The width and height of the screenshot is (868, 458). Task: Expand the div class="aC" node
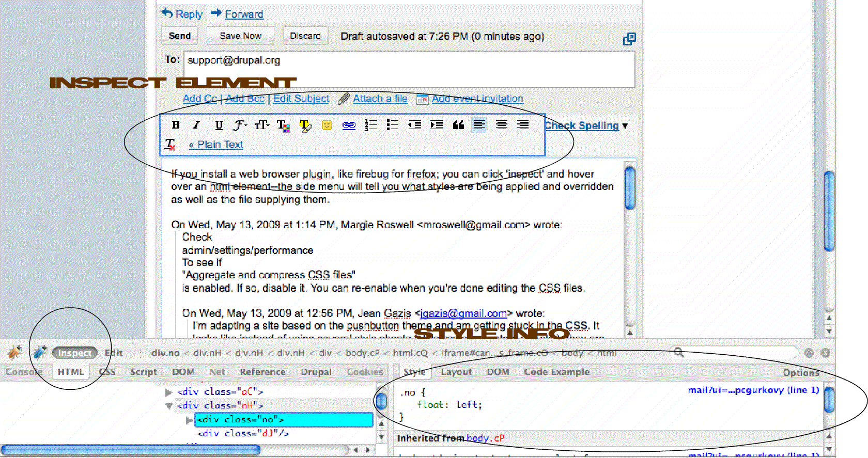(x=168, y=392)
